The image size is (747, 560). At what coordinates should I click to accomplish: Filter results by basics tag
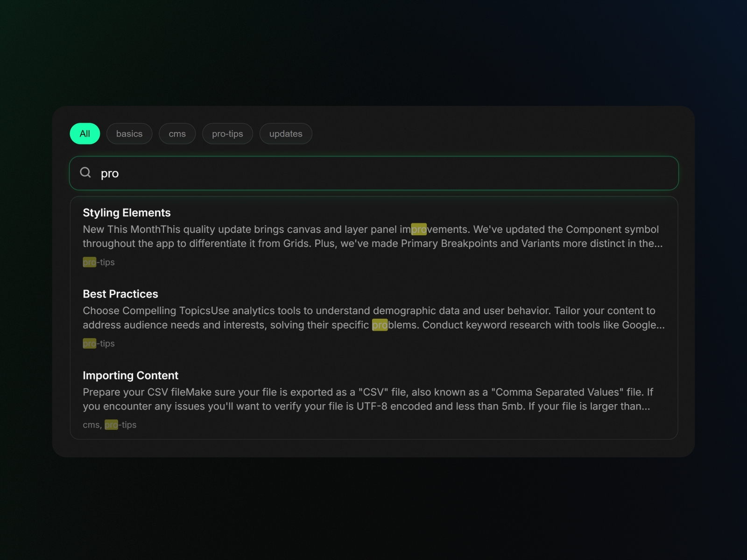pos(129,133)
